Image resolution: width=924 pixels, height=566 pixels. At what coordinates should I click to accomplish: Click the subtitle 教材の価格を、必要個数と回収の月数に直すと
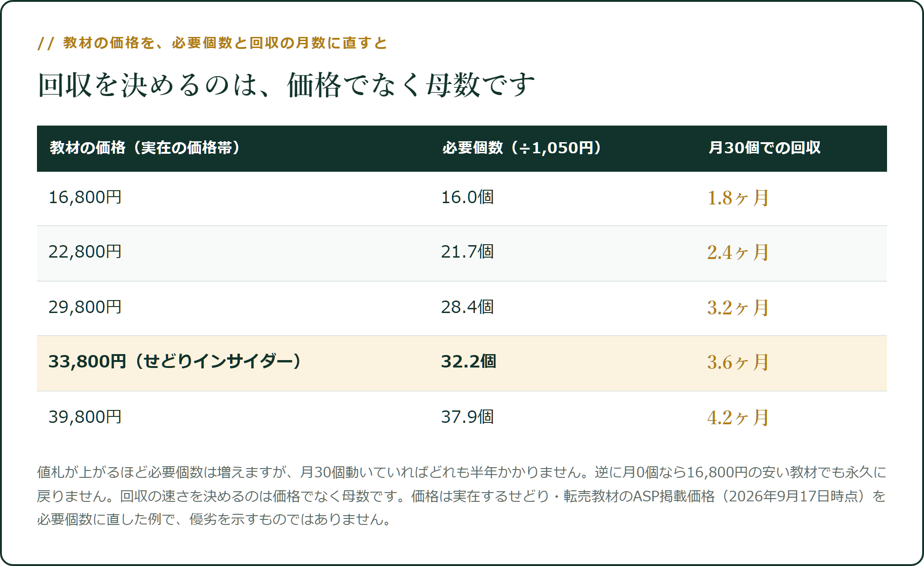(x=225, y=43)
